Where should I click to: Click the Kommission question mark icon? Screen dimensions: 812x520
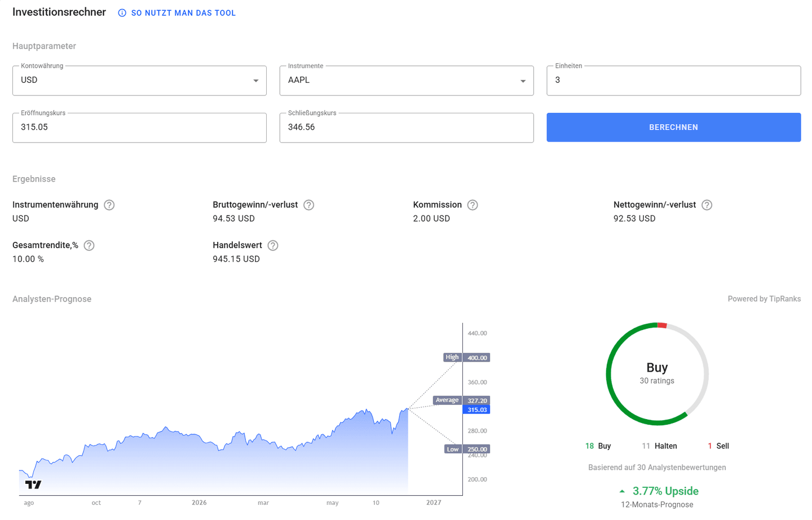pos(473,205)
